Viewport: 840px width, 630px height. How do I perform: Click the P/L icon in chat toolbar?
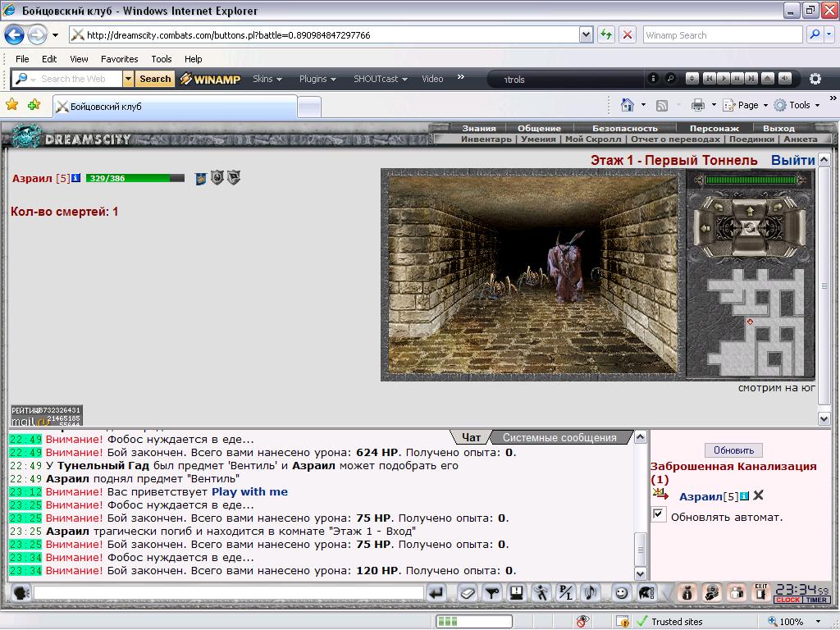pyautogui.click(x=566, y=592)
